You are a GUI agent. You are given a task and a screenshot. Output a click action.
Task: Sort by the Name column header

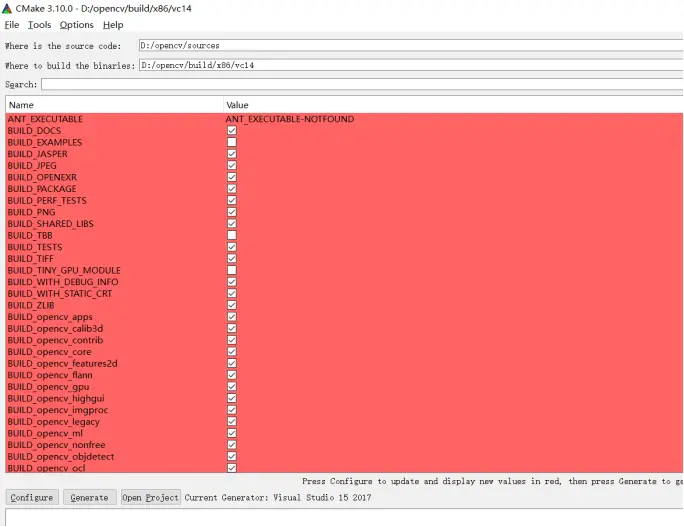tap(114, 105)
